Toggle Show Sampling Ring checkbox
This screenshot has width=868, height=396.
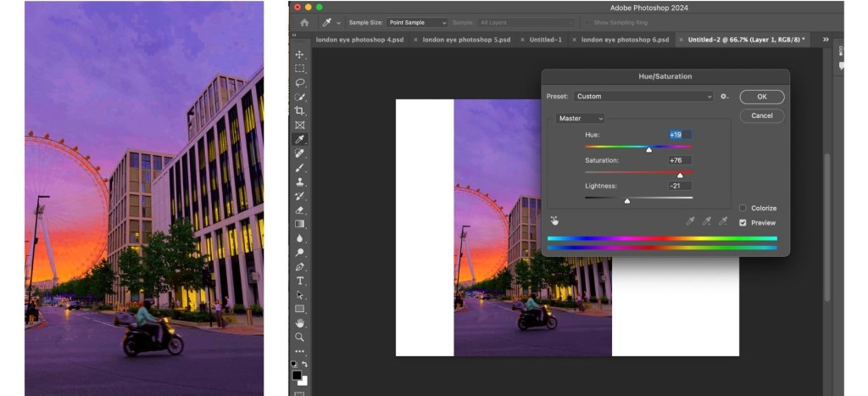coord(587,23)
